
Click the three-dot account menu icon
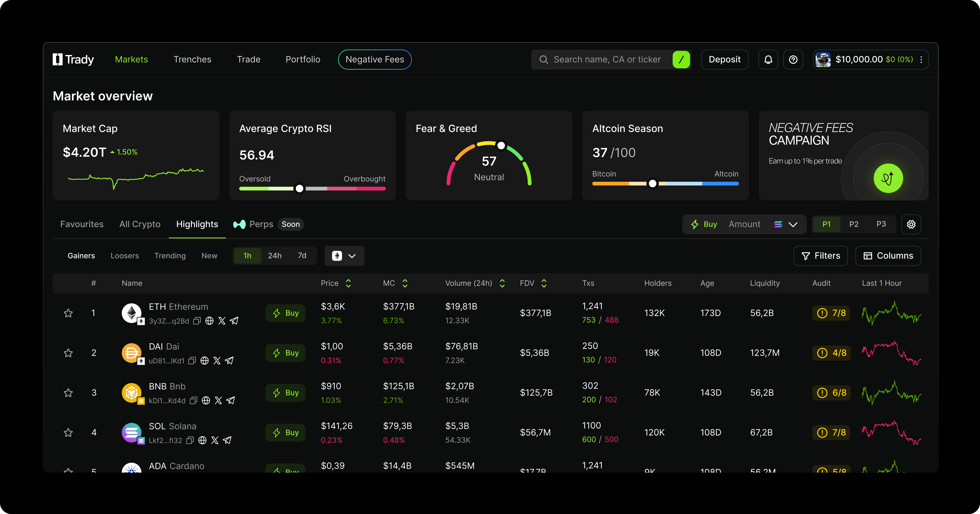tap(921, 60)
